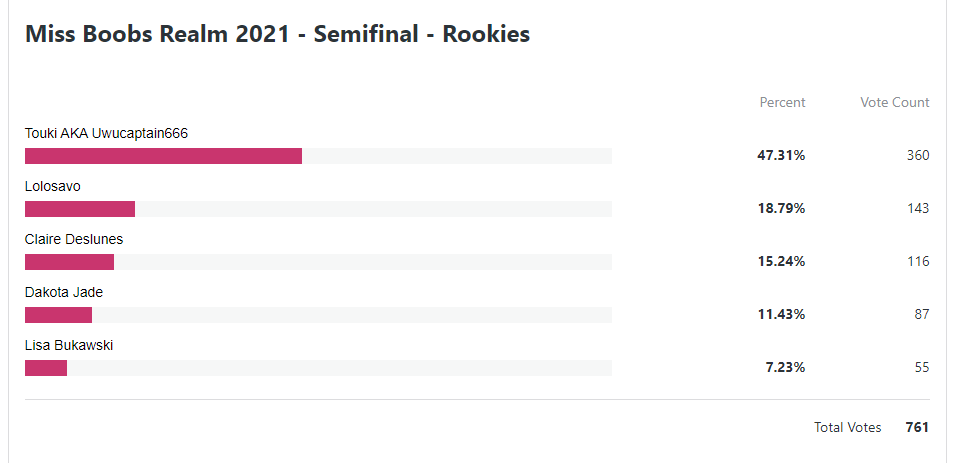The image size is (962, 463).
Task: Click the Total Votes label
Action: tap(848, 427)
